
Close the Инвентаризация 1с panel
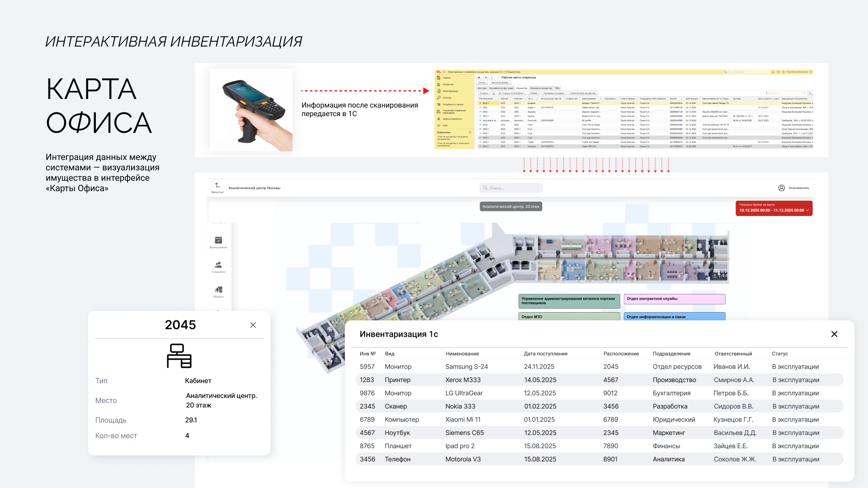(834, 334)
